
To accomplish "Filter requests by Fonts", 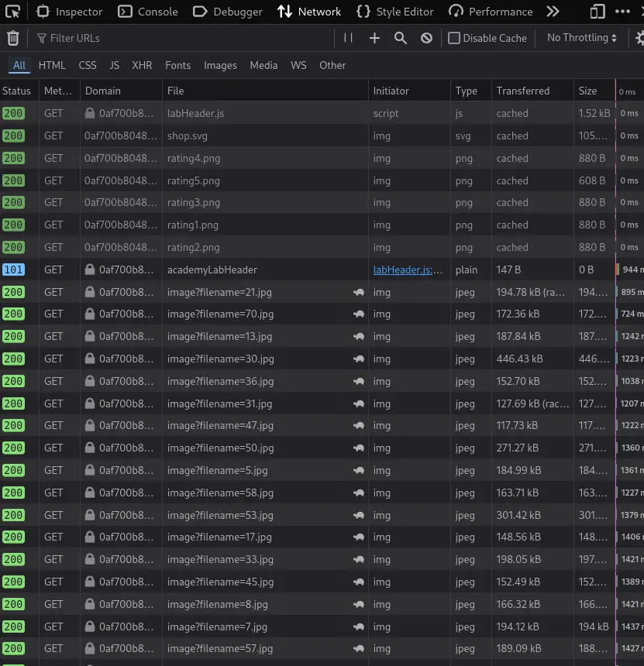I will [177, 65].
